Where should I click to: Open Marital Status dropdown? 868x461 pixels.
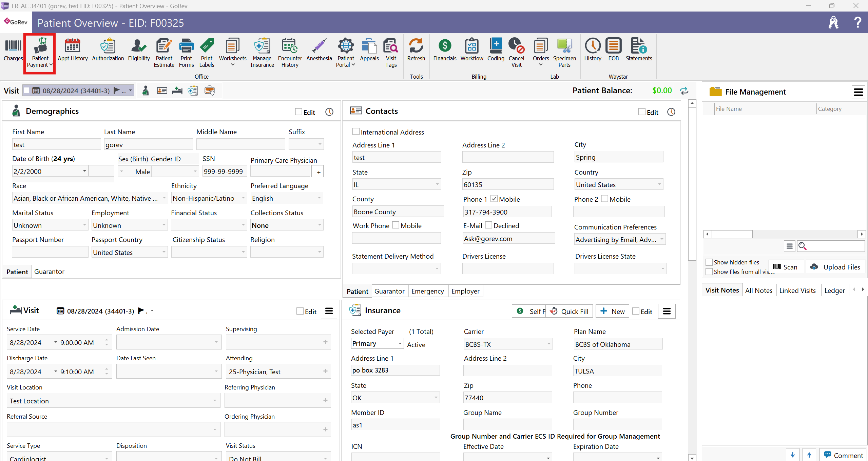[84, 225]
